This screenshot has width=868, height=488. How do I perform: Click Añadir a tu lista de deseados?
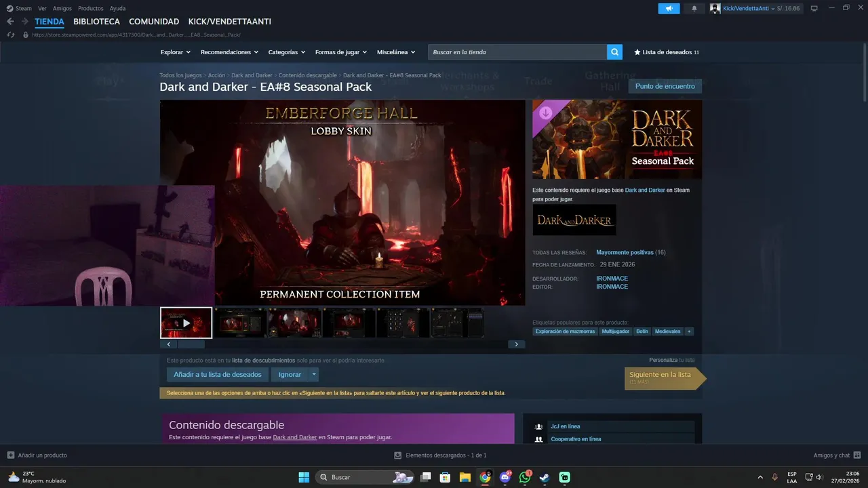[x=218, y=375]
